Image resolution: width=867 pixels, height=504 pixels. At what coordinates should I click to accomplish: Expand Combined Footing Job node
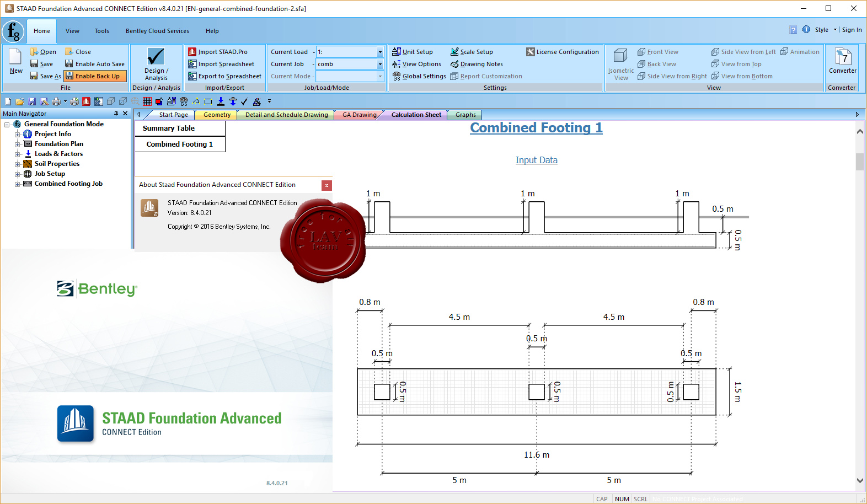18,184
